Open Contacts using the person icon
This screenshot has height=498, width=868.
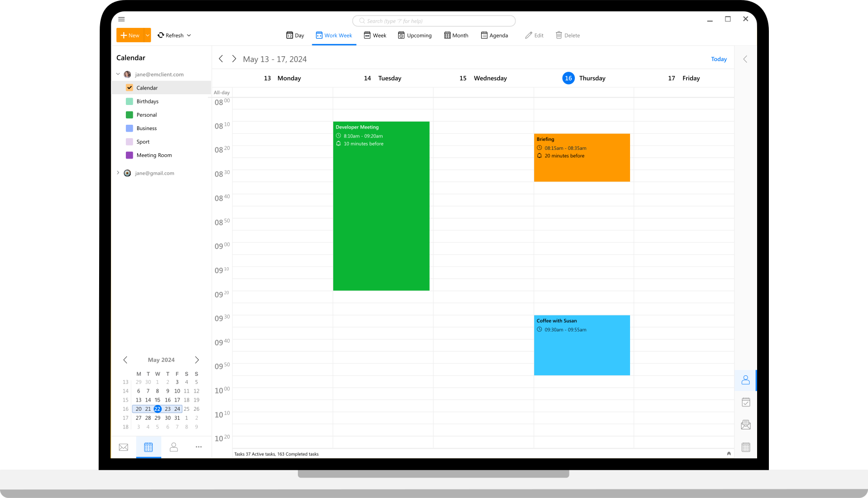click(x=174, y=447)
